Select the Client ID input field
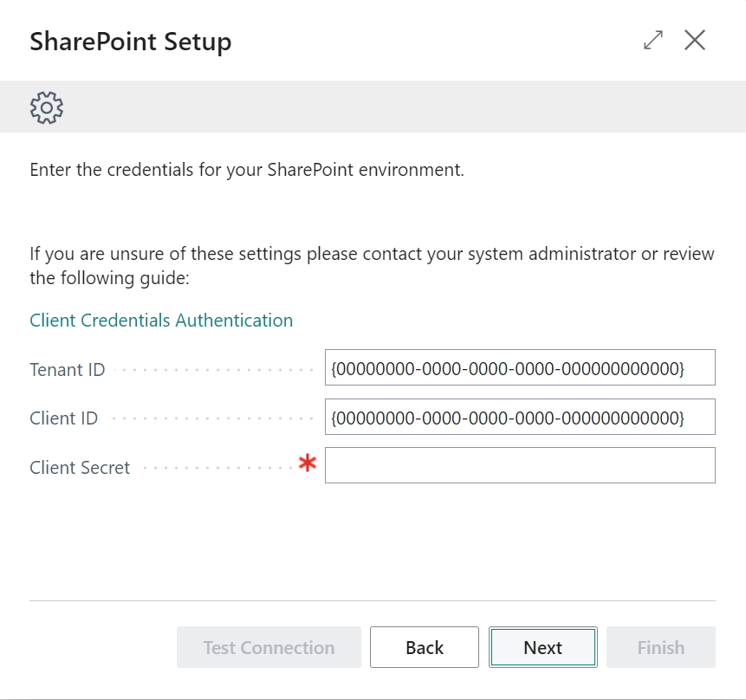Viewport: 746px width, 700px height. pyautogui.click(x=519, y=417)
